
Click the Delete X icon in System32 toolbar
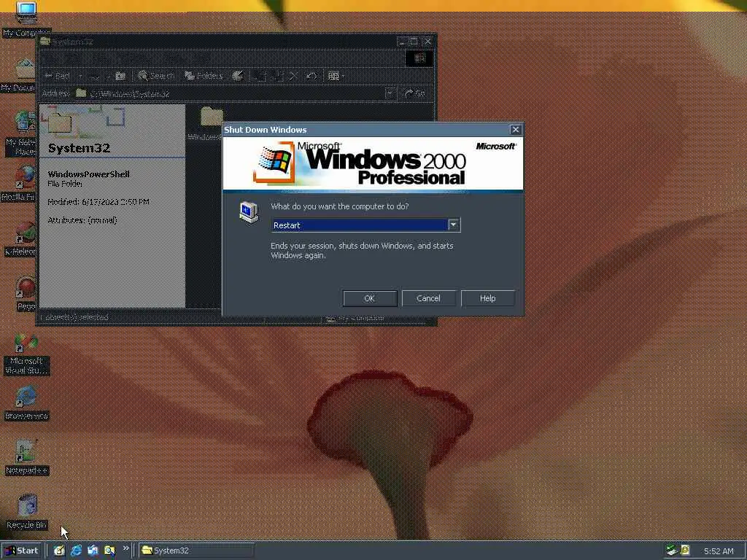point(293,76)
